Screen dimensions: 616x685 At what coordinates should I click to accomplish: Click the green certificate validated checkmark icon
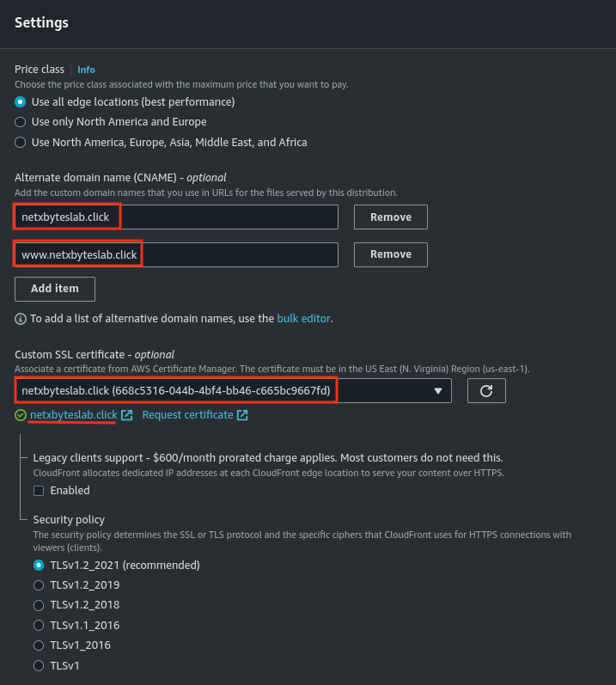[x=21, y=415]
